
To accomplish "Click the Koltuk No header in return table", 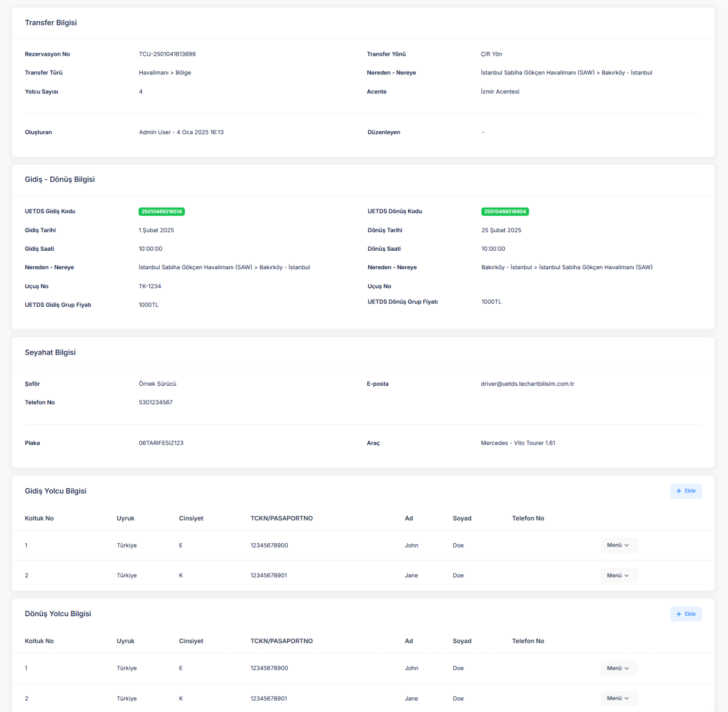I will click(39, 641).
